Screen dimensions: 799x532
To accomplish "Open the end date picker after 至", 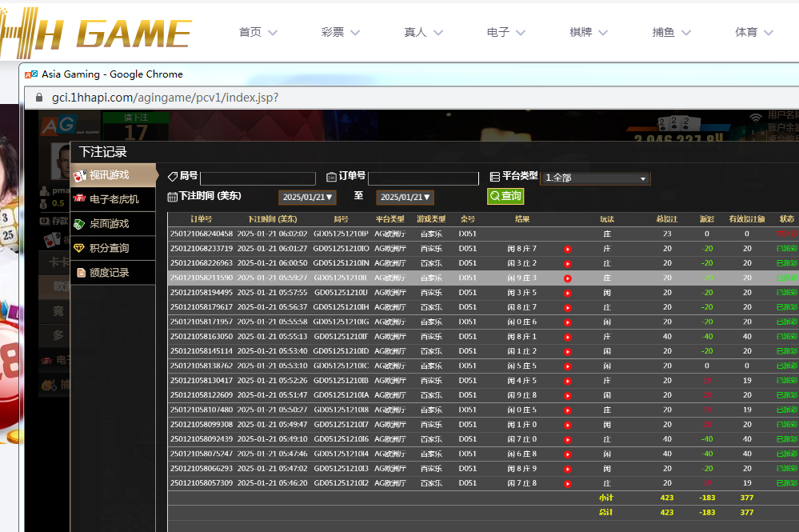I will (x=405, y=197).
